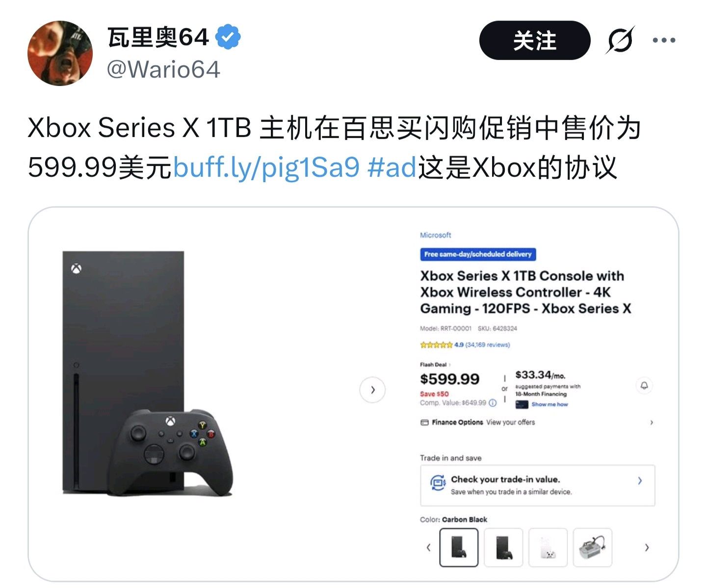The height and width of the screenshot is (588, 706).
Task: Expand Check your trade-in value row
Action: click(x=538, y=485)
